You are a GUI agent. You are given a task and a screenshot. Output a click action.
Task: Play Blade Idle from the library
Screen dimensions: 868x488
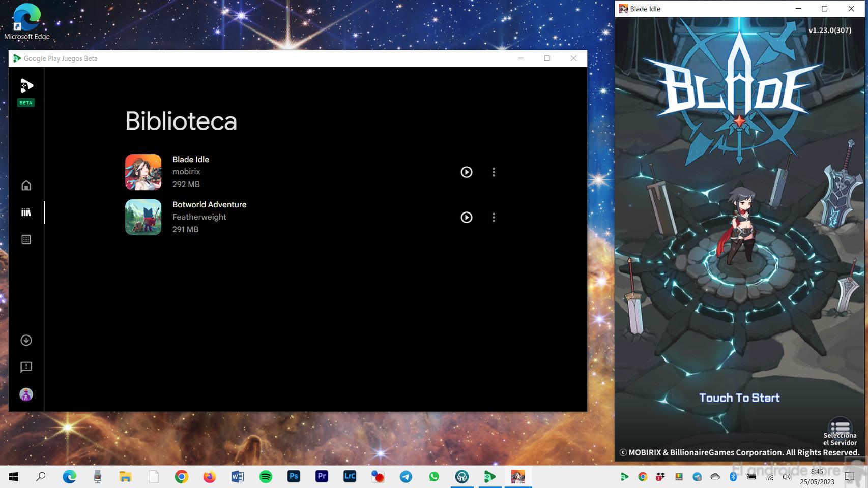tap(466, 172)
